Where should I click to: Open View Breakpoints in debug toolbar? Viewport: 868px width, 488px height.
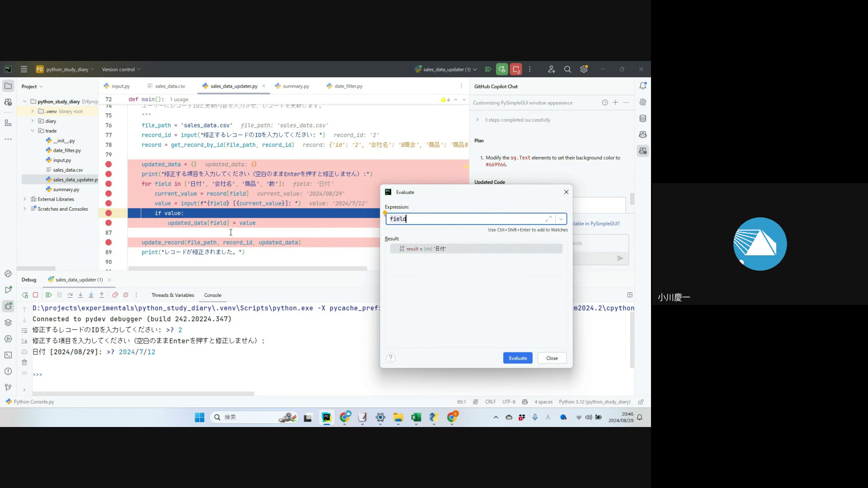(x=115, y=295)
